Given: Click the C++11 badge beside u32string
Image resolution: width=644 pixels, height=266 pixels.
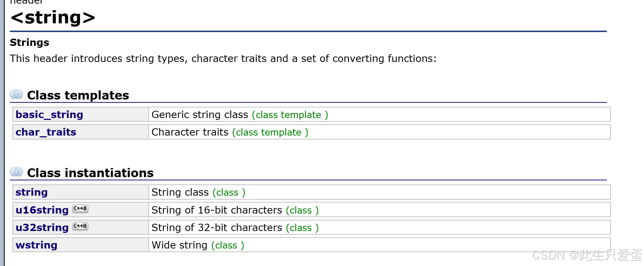Looking at the screenshot, I should (80, 226).
